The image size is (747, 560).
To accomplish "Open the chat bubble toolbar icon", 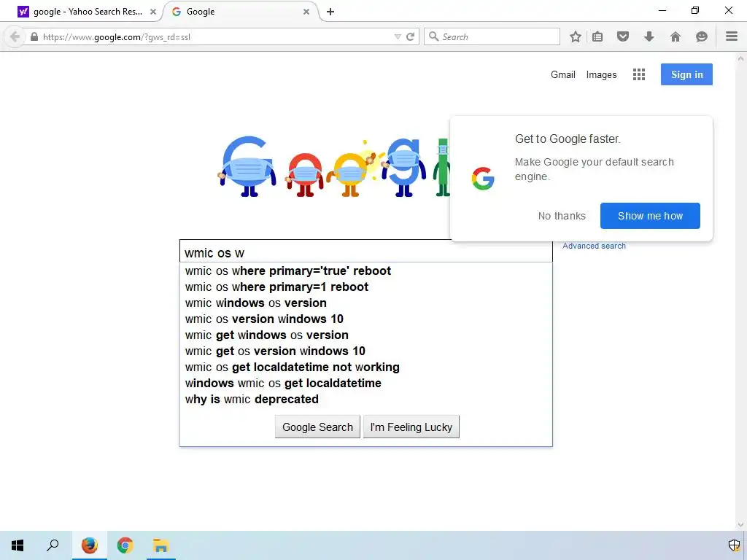I will click(701, 36).
